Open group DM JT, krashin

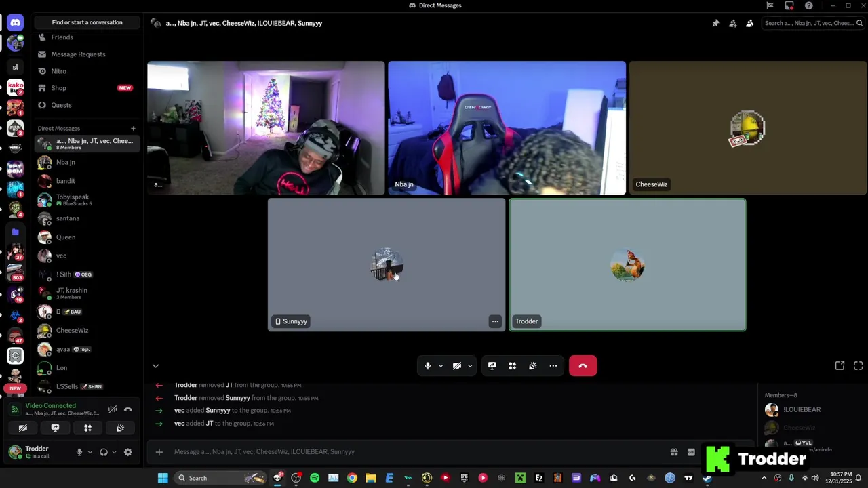coord(87,293)
